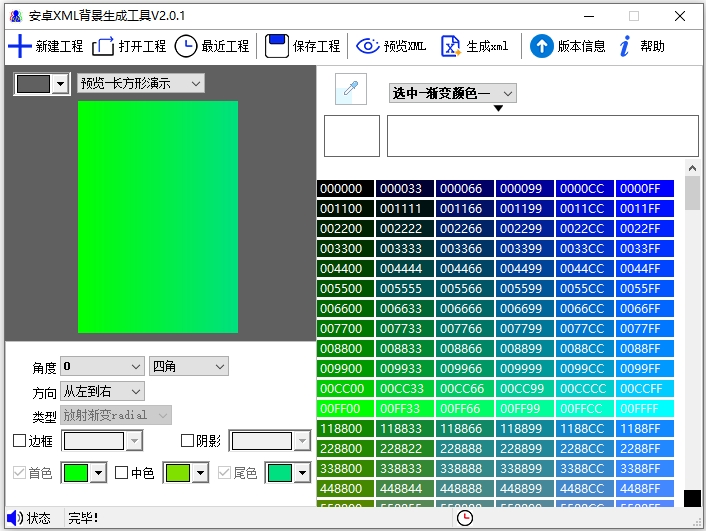The image size is (706, 531).
Task: Open a project via 打开工程 icon
Action: coord(103,46)
